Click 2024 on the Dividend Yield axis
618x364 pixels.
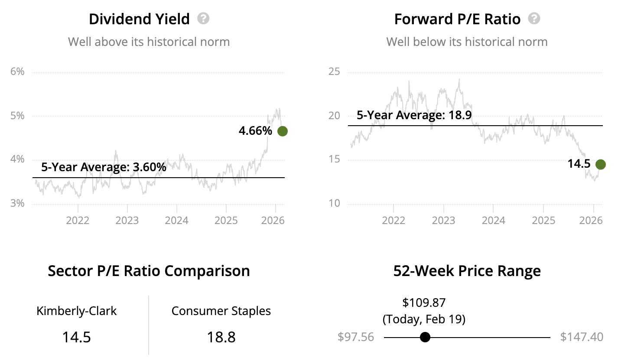click(x=176, y=220)
